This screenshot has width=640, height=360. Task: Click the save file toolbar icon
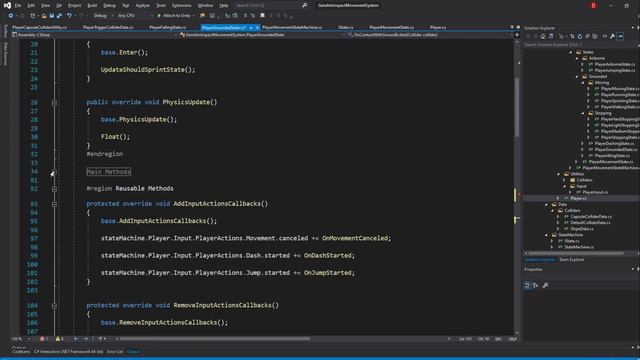tap(52, 16)
